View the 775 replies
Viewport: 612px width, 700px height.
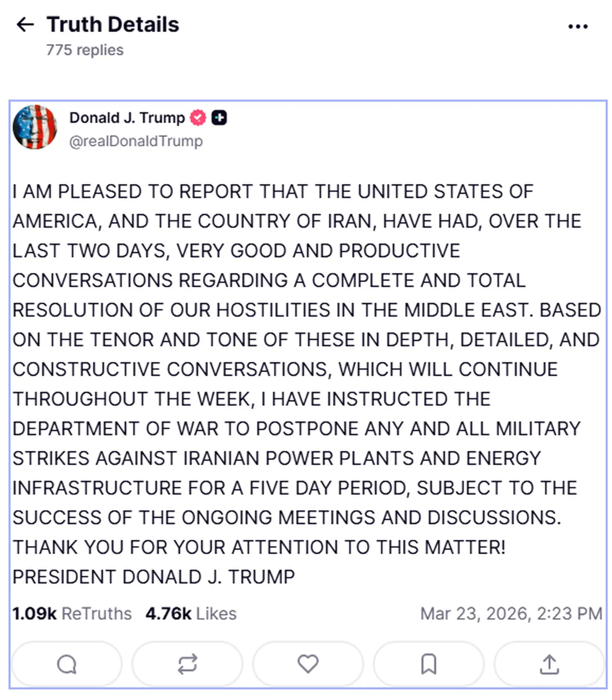click(84, 49)
